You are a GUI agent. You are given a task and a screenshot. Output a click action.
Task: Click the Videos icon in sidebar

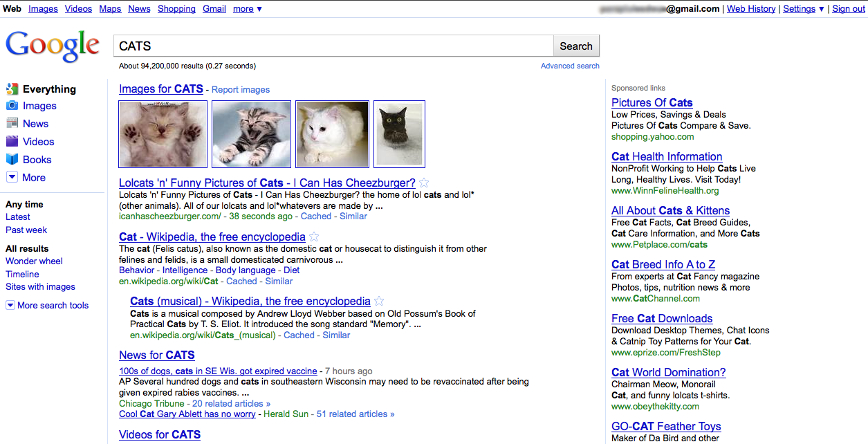[x=12, y=141]
